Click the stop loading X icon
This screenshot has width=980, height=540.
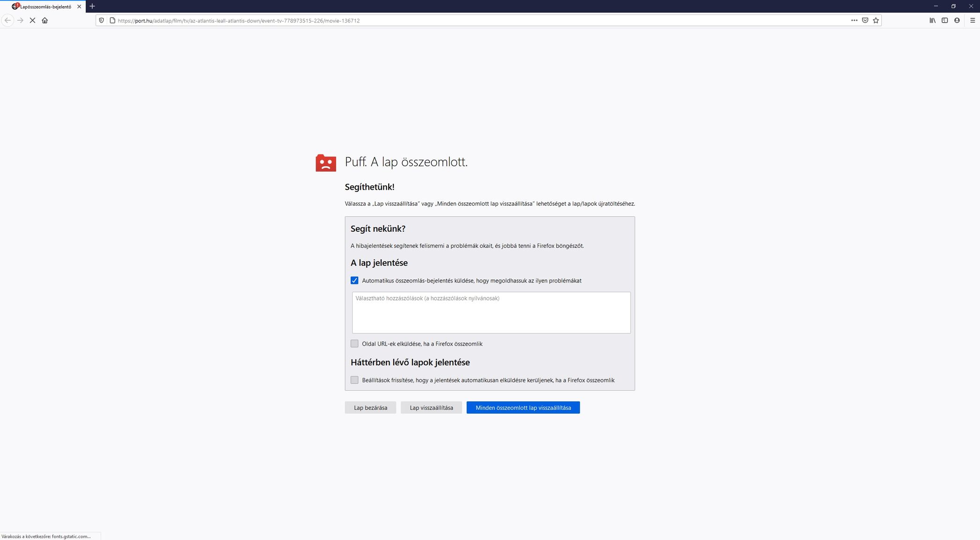tap(32, 20)
